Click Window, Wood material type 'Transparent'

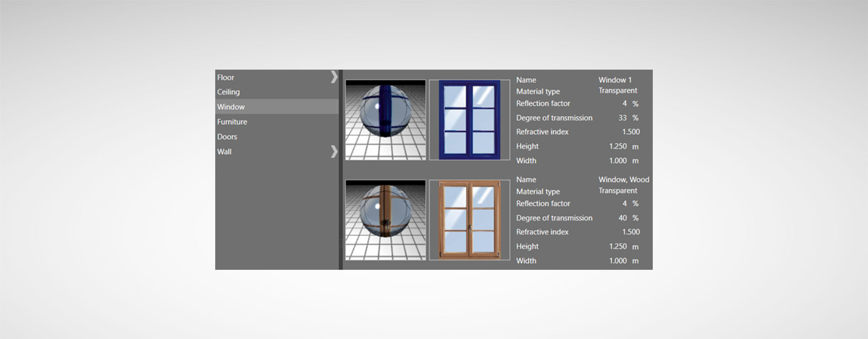tap(618, 190)
